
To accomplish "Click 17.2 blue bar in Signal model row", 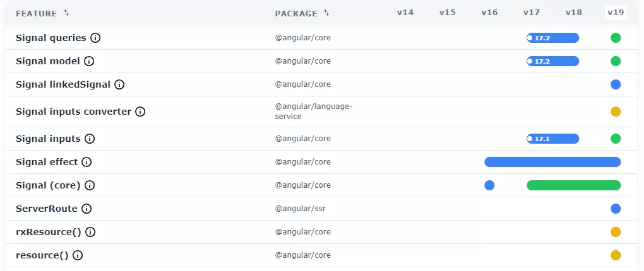I will 553,62.
